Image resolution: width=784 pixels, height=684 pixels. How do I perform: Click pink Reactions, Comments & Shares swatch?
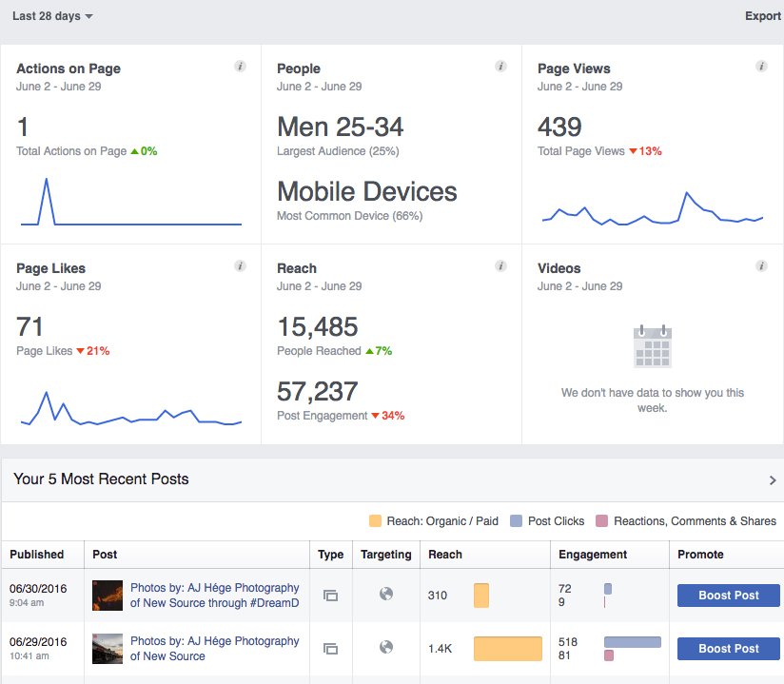click(x=602, y=521)
